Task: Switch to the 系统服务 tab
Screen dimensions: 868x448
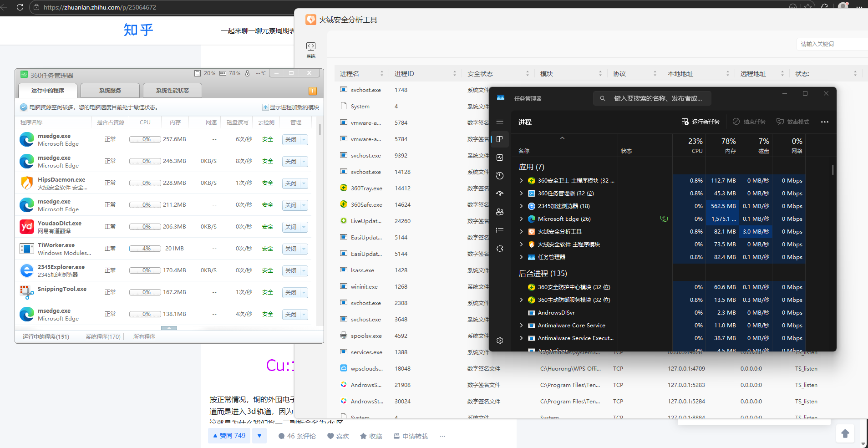Action: pyautogui.click(x=110, y=91)
